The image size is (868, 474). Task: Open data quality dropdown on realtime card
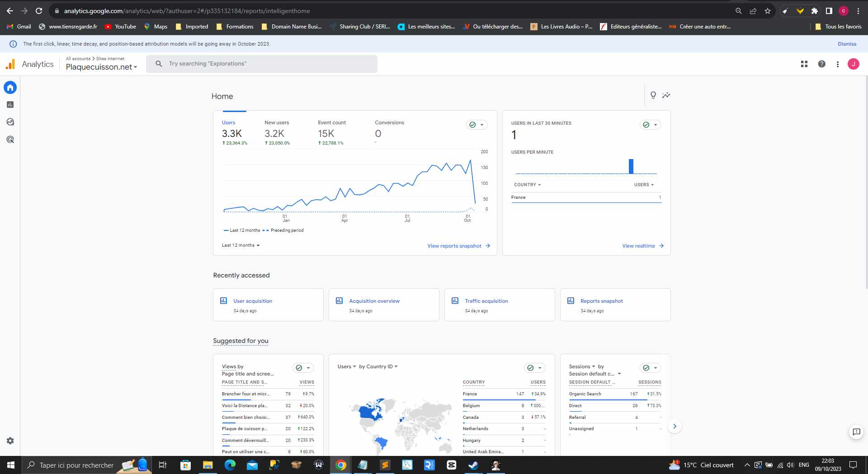coord(650,125)
